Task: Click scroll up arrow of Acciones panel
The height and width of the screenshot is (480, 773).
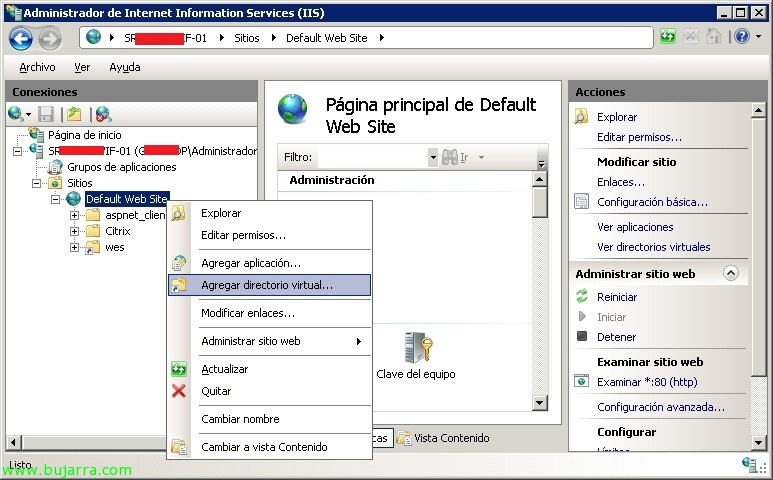Action: tap(758, 110)
